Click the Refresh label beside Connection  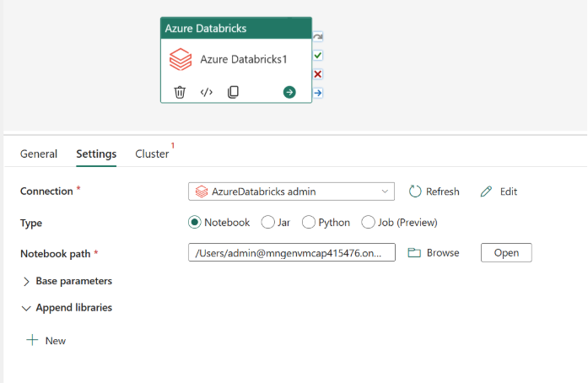click(443, 191)
